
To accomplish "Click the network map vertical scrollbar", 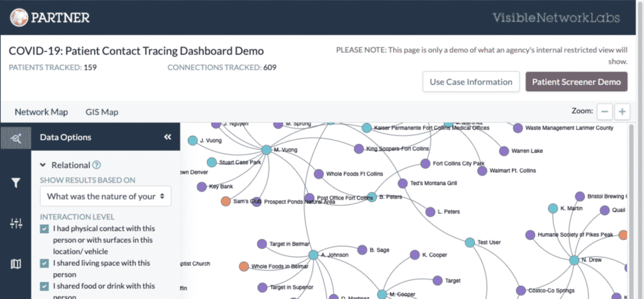I will tap(633, 211).
